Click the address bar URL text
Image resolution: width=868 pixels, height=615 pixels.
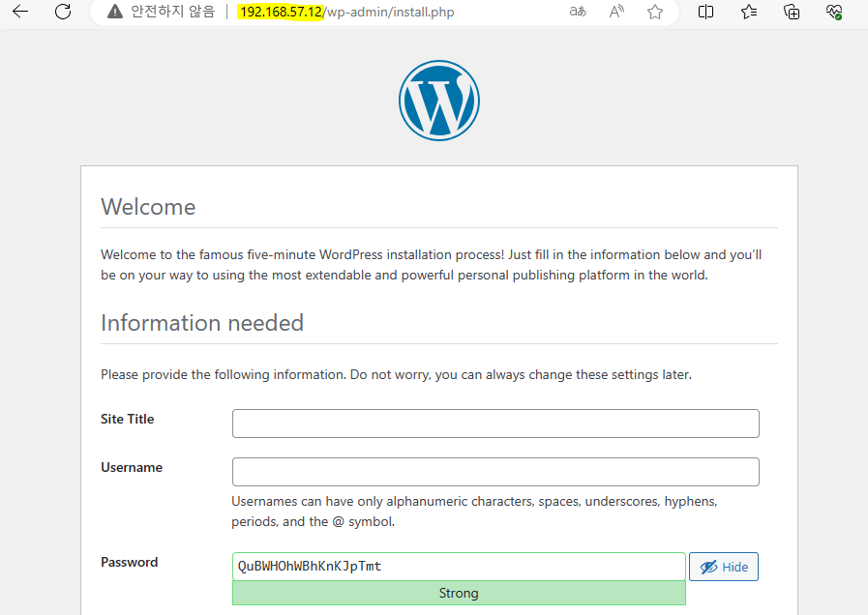[x=347, y=12]
